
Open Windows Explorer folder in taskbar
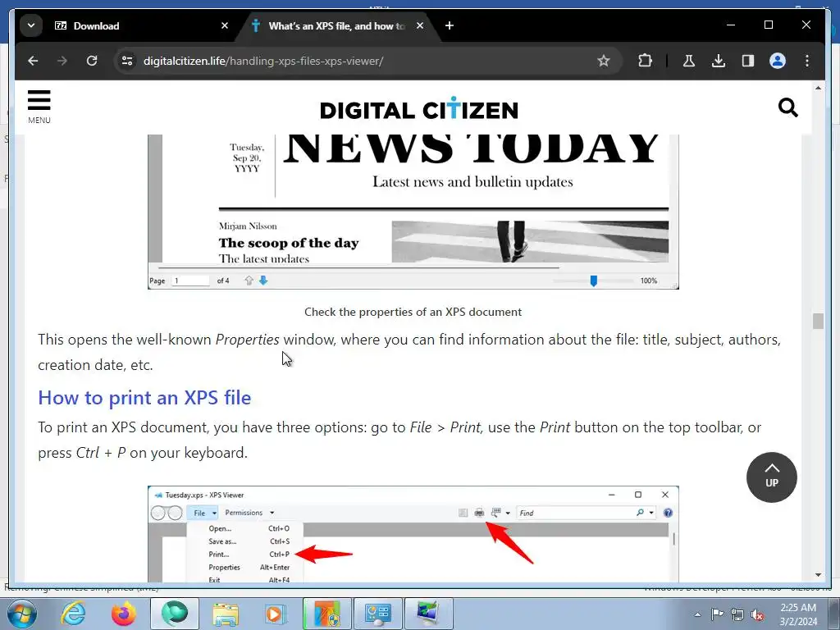point(226,614)
